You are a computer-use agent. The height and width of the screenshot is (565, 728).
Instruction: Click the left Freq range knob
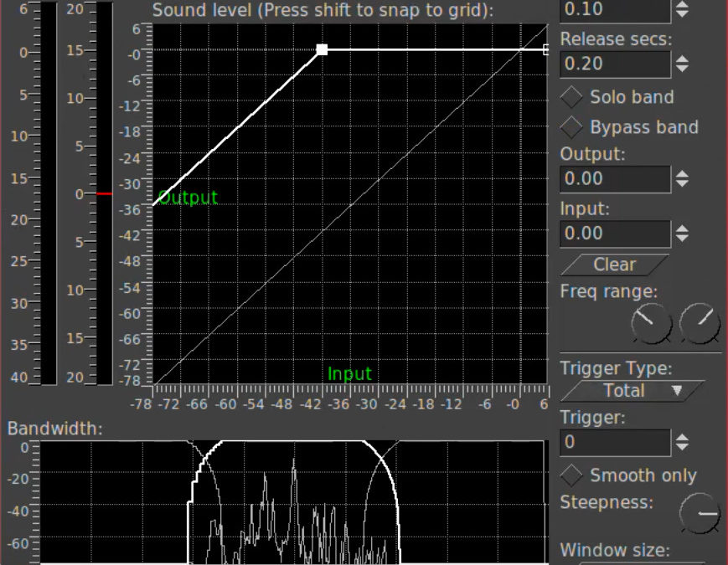(x=651, y=324)
